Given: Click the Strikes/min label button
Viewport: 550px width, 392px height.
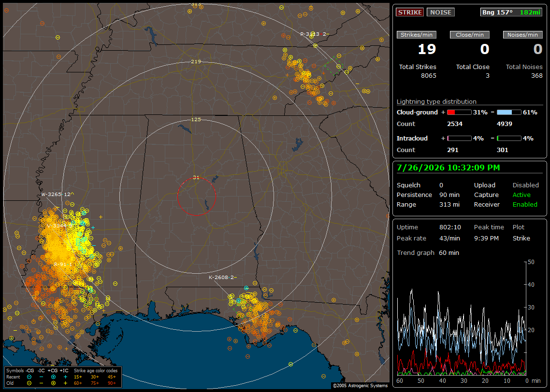Looking at the screenshot, I should [416, 35].
